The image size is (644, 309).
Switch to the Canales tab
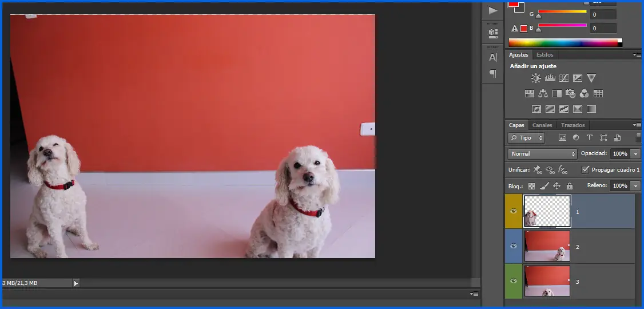pyautogui.click(x=542, y=125)
